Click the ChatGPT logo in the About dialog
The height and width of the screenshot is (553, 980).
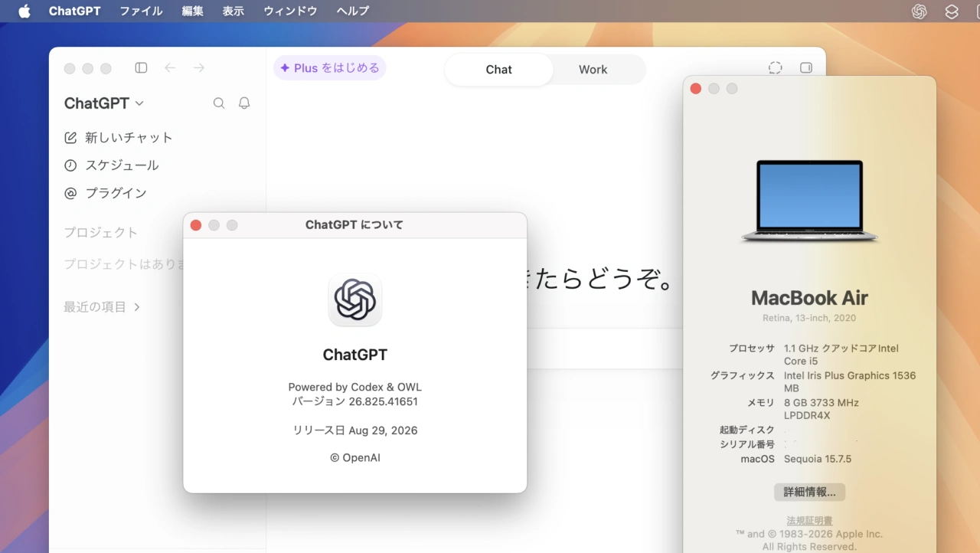click(355, 299)
